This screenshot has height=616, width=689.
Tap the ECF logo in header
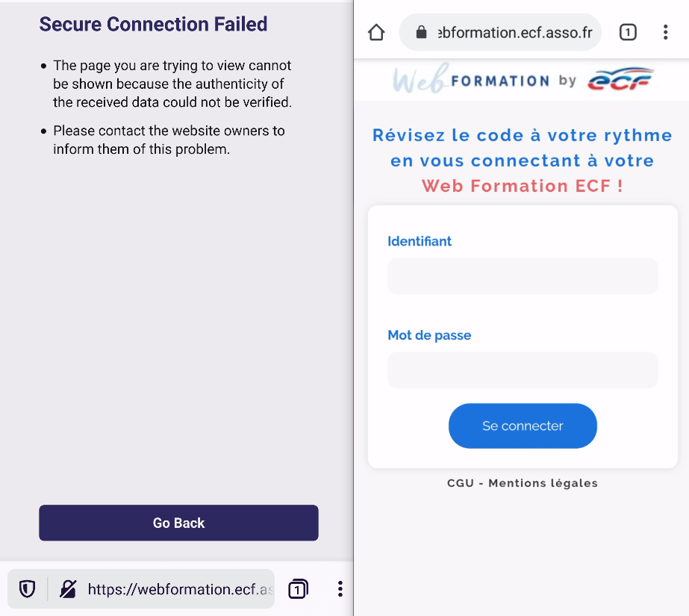(620, 79)
